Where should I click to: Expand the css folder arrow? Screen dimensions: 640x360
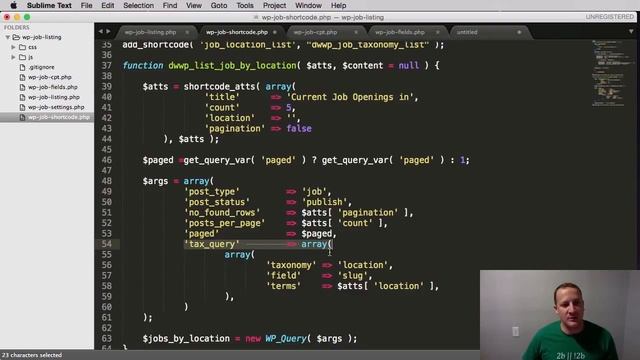pyautogui.click(x=13, y=47)
